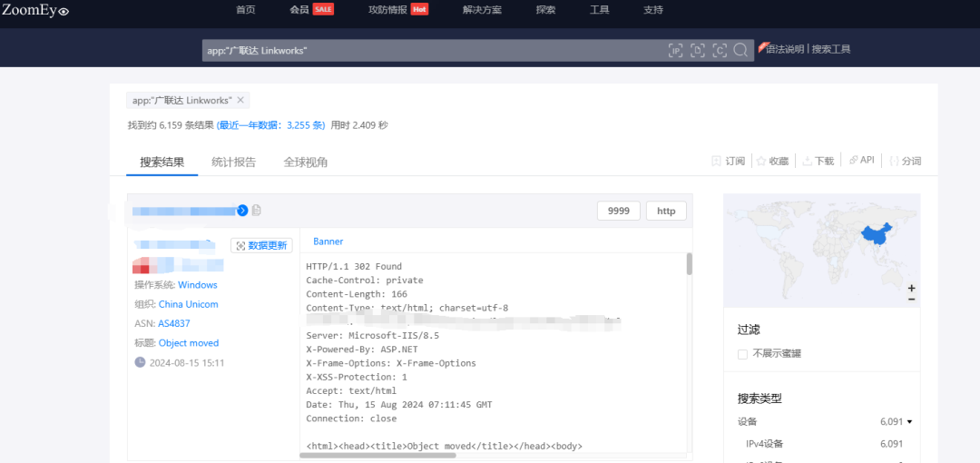
Task: Click the http service button
Action: 666,211
